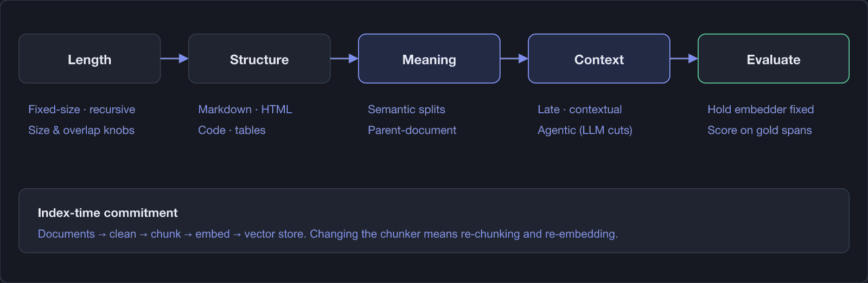Screen dimensions: 868x283
Task: Select the Structure stage box
Action: coord(259,59)
